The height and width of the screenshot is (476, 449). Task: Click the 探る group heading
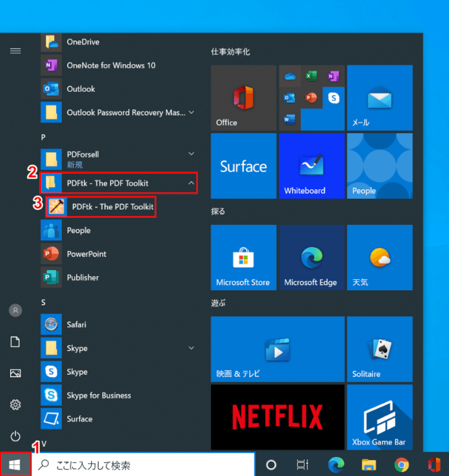tap(218, 211)
